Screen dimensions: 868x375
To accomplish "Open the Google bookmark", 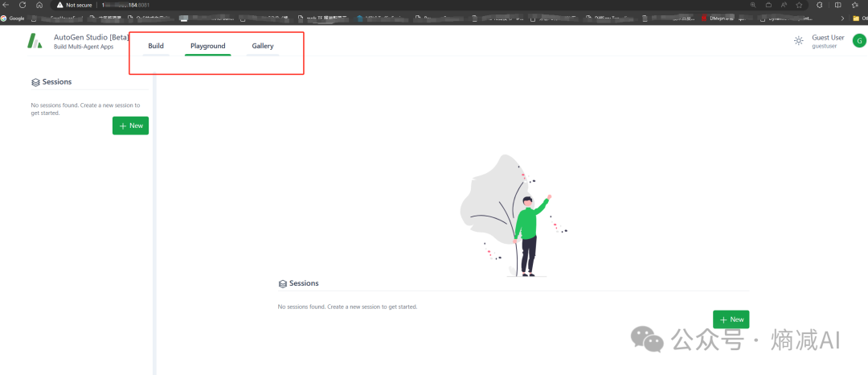I will [13, 19].
